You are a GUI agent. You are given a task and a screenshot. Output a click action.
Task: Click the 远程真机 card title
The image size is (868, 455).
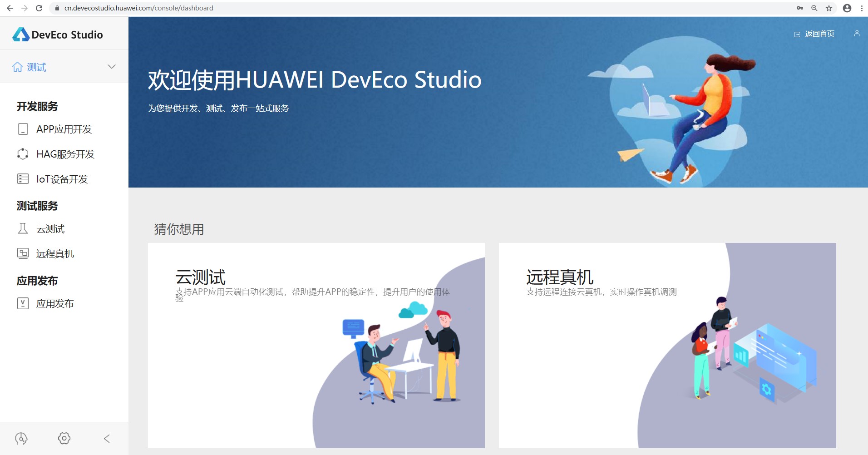coord(560,277)
